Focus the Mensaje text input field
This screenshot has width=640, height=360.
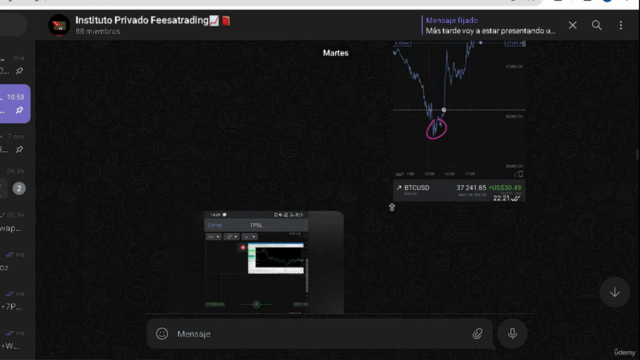pyautogui.click(x=320, y=334)
